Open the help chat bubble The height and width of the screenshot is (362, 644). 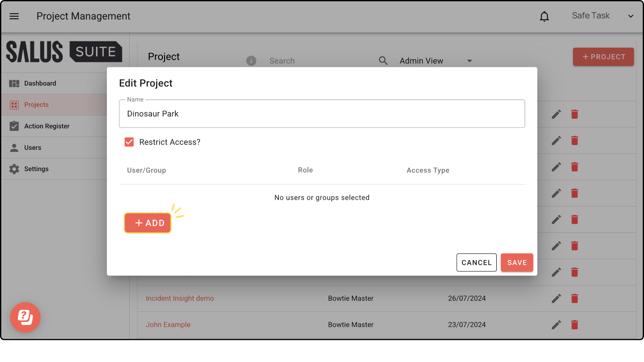tap(25, 317)
